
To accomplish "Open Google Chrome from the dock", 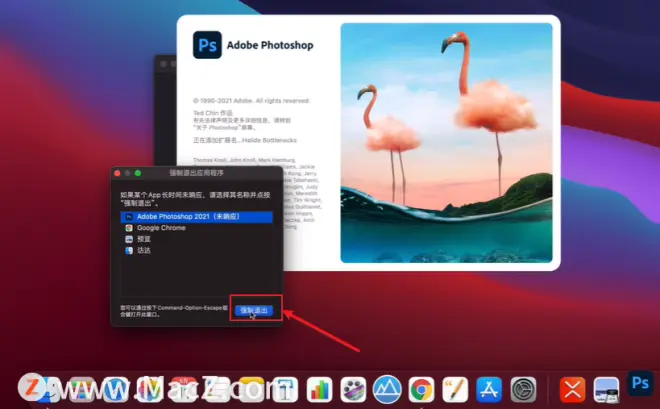I will [421, 390].
